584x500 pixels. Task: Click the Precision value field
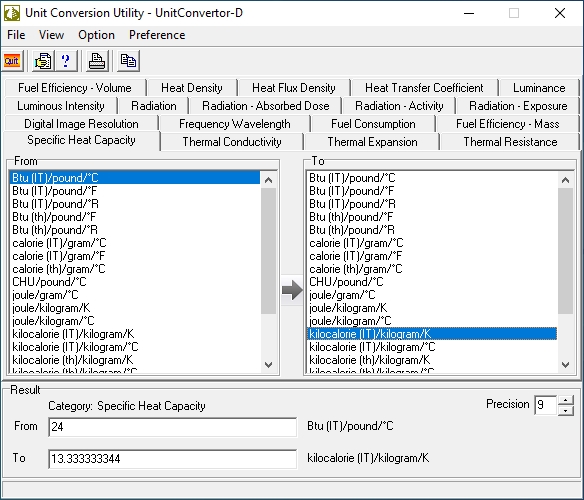(x=546, y=405)
